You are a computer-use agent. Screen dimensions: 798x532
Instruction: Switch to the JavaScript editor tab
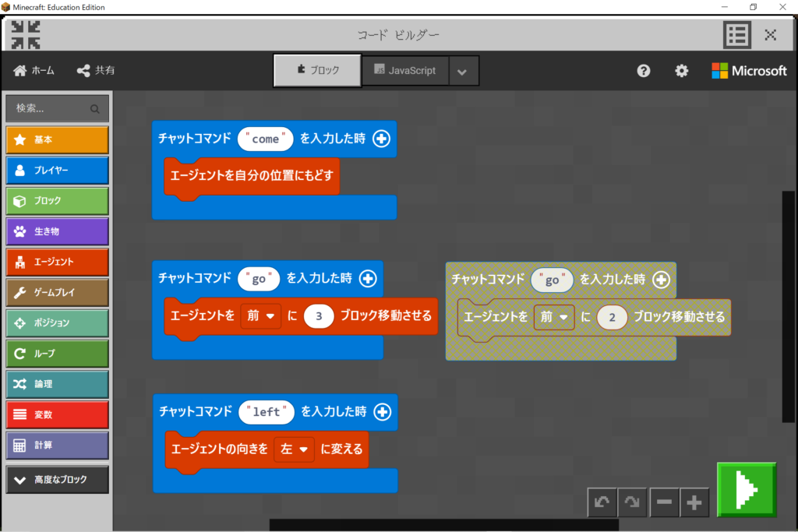(404, 71)
